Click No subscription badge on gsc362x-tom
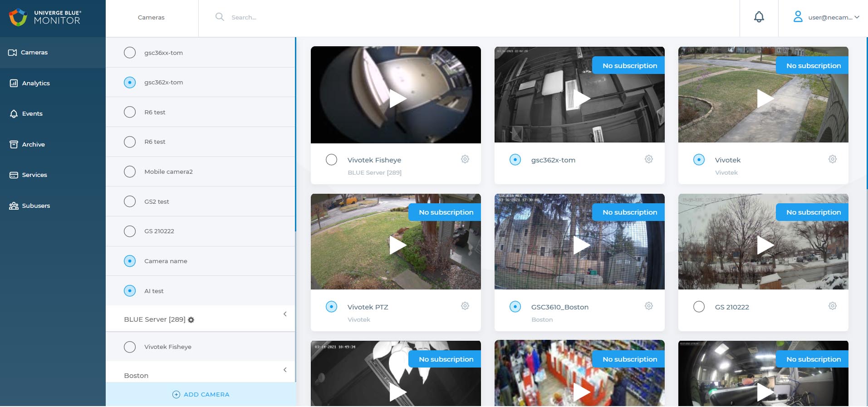 click(x=629, y=65)
